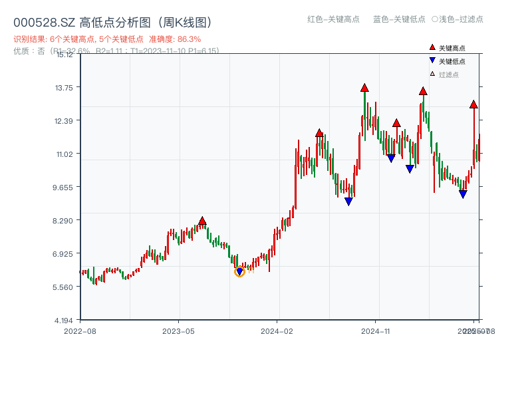Click the 2022-08 x-axis date label

[80, 331]
